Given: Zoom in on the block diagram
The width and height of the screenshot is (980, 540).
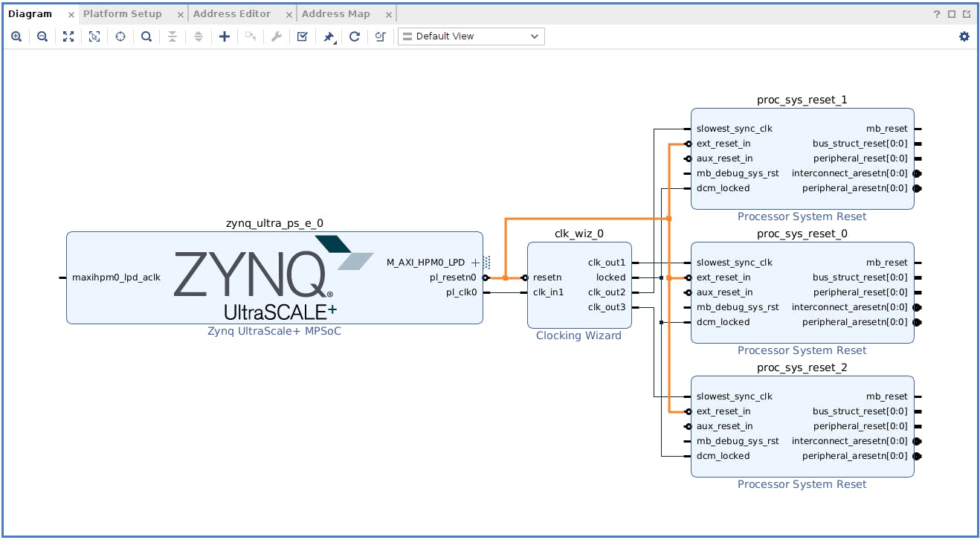Looking at the screenshot, I should coord(16,36).
